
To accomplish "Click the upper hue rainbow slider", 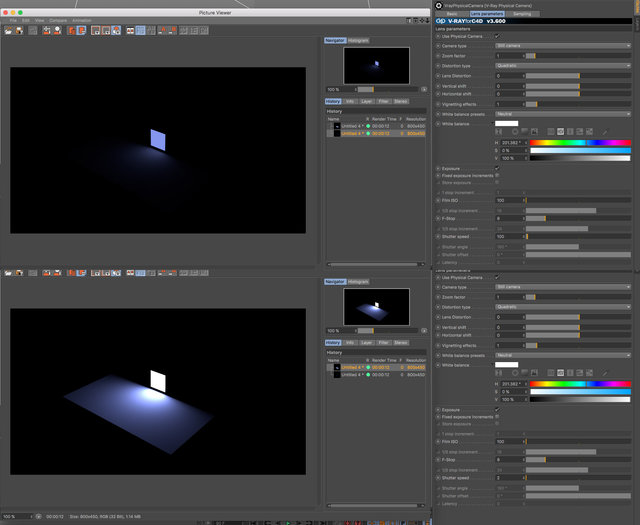I will pos(580,142).
